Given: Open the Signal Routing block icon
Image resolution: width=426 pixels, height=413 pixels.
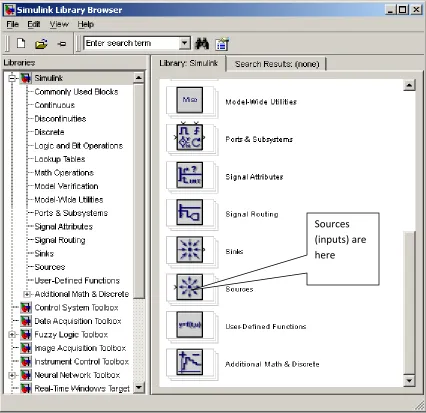Looking at the screenshot, I should coord(190,212).
